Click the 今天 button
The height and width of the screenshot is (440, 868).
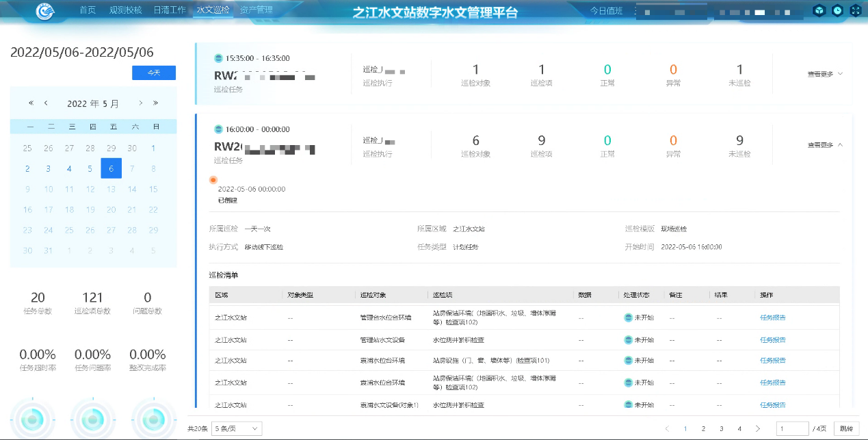pyautogui.click(x=154, y=73)
